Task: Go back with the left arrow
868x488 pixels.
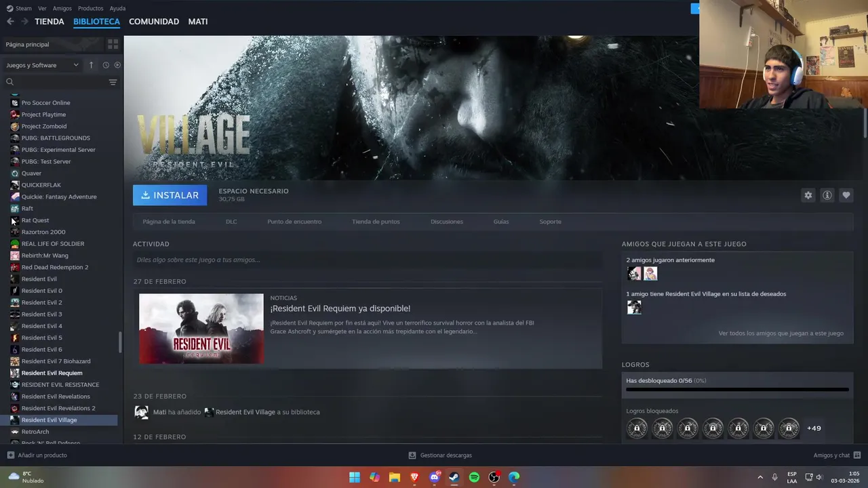Action: tap(10, 22)
